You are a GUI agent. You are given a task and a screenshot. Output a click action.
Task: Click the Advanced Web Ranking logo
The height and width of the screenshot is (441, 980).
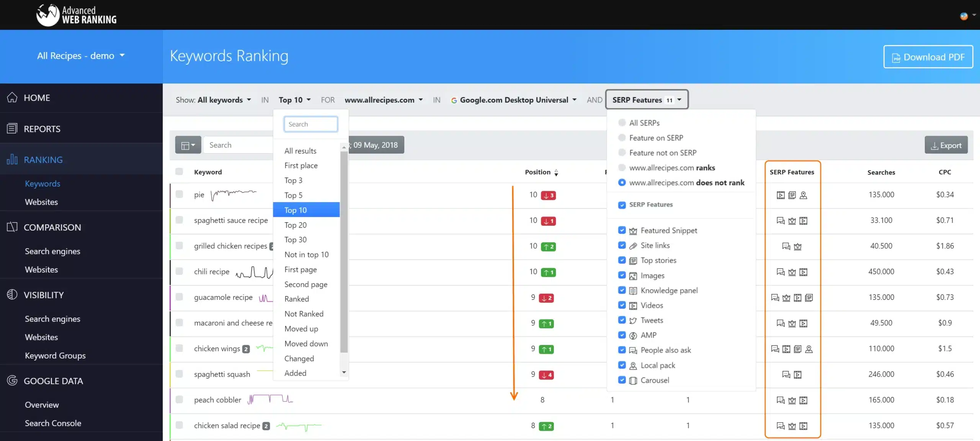76,15
